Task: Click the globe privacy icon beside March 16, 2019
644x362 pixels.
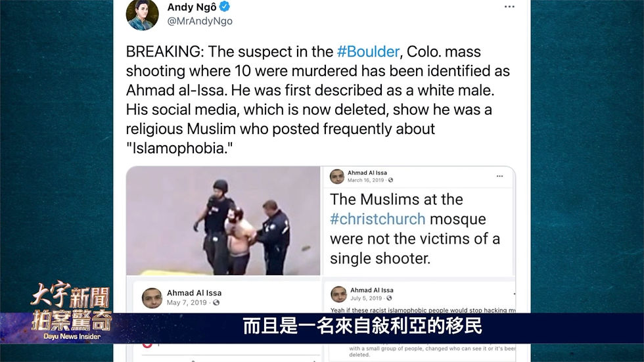Action: coord(390,180)
